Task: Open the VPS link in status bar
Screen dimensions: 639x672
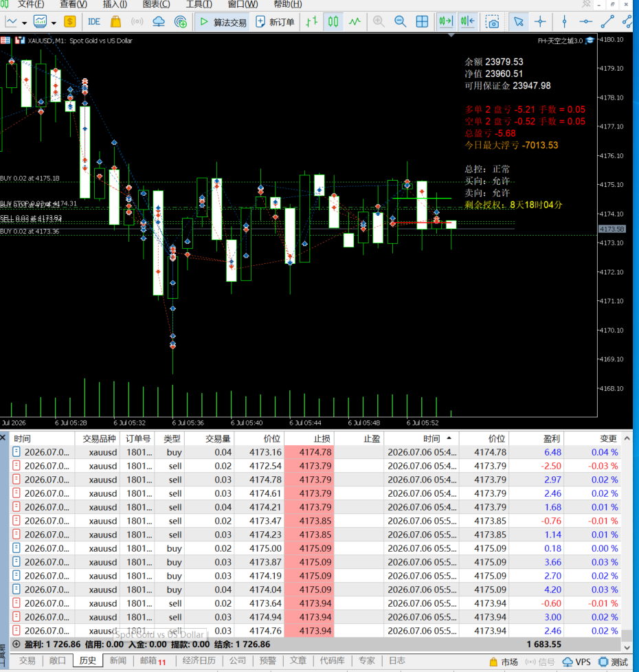Action: pyautogui.click(x=577, y=662)
